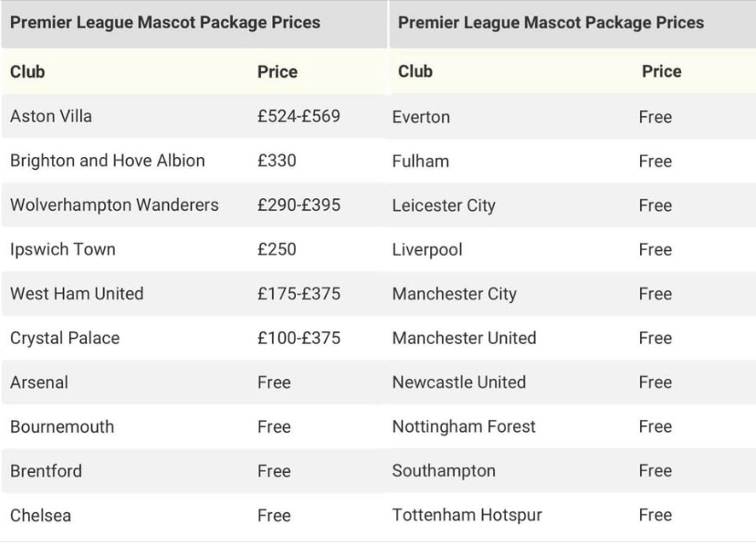Click the £524-£569 price cell
The image size is (756, 545).
click(299, 116)
